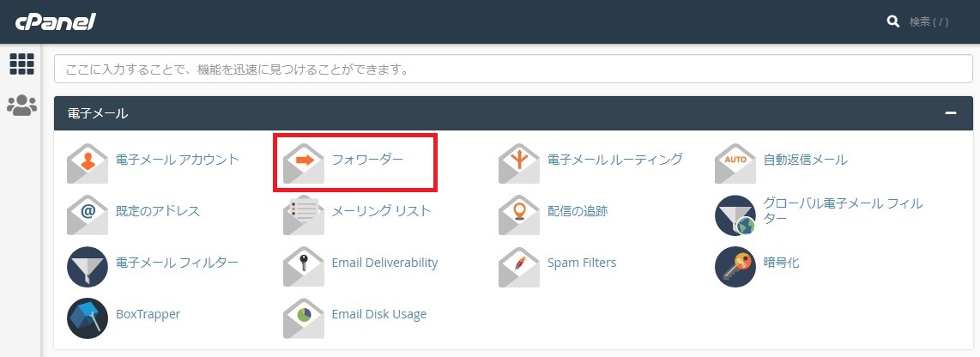Open the grid home icon in sidebar

pyautogui.click(x=21, y=64)
